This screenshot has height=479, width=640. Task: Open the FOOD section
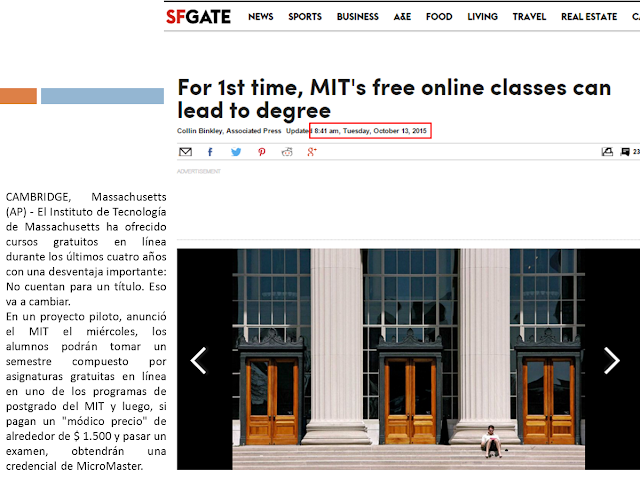click(x=439, y=17)
